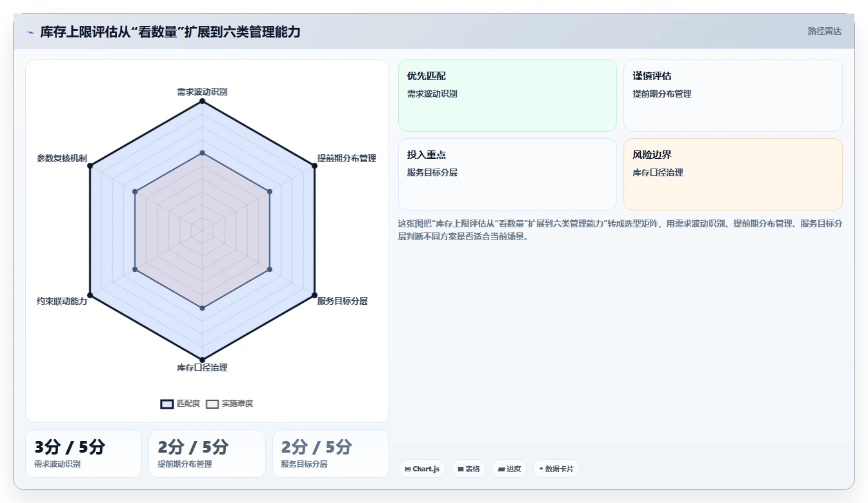Select the 进度 tag

pyautogui.click(x=509, y=469)
